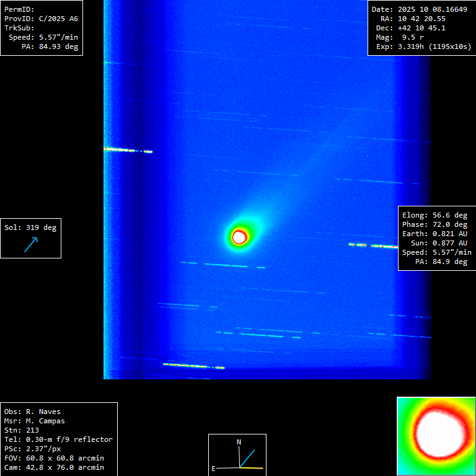Click the Sol 319 deg label

[x=30, y=227]
